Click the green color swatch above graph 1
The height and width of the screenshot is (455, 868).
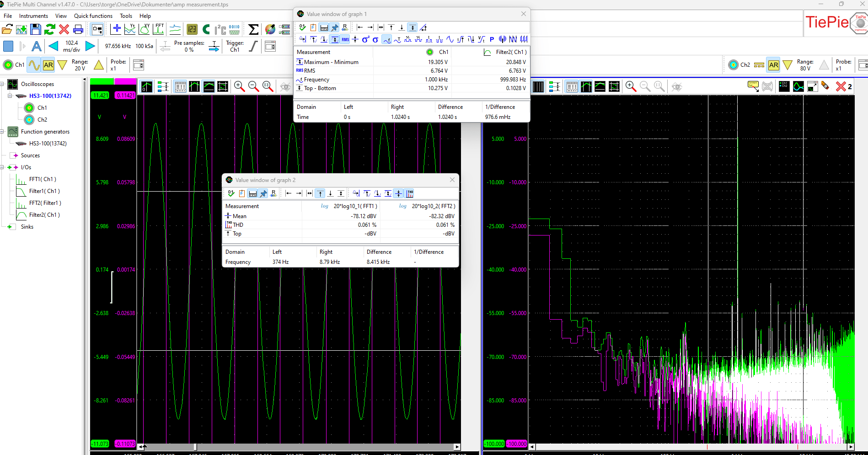coord(102,81)
